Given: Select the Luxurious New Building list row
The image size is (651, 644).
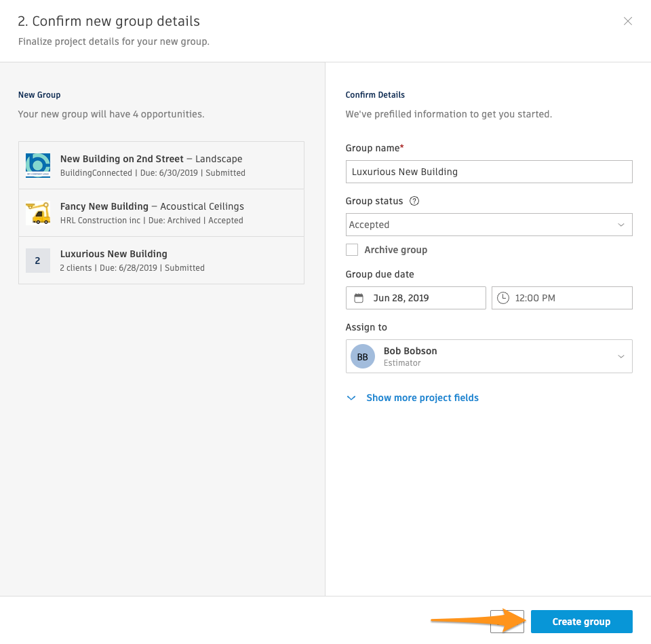Looking at the screenshot, I should pyautogui.click(x=161, y=261).
